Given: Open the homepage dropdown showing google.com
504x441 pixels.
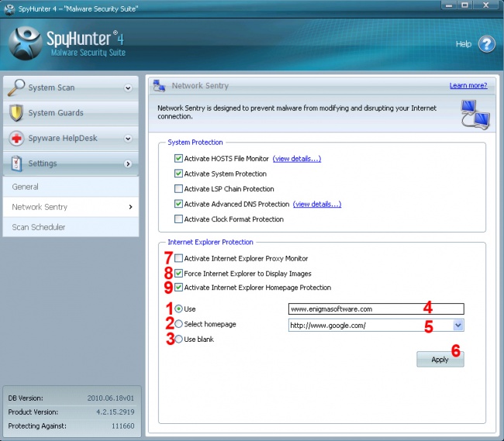Looking at the screenshot, I should (x=457, y=326).
